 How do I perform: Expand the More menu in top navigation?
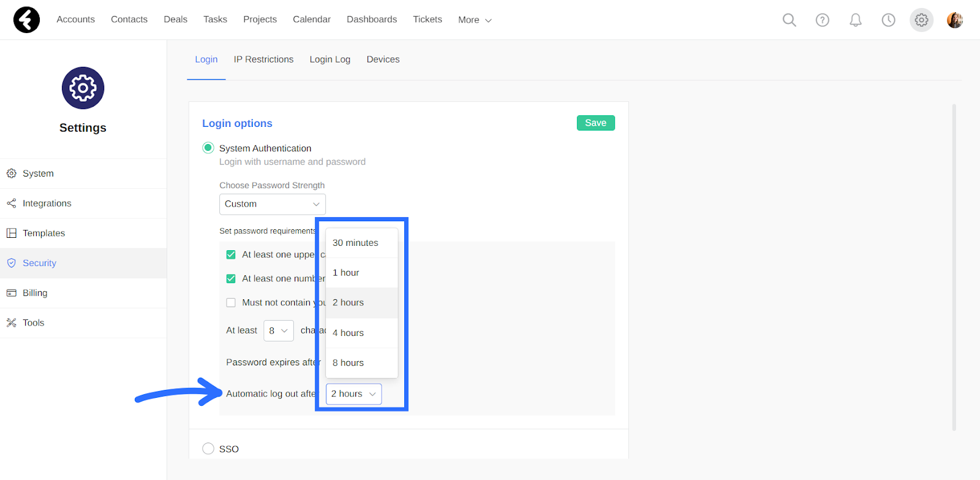click(x=475, y=20)
